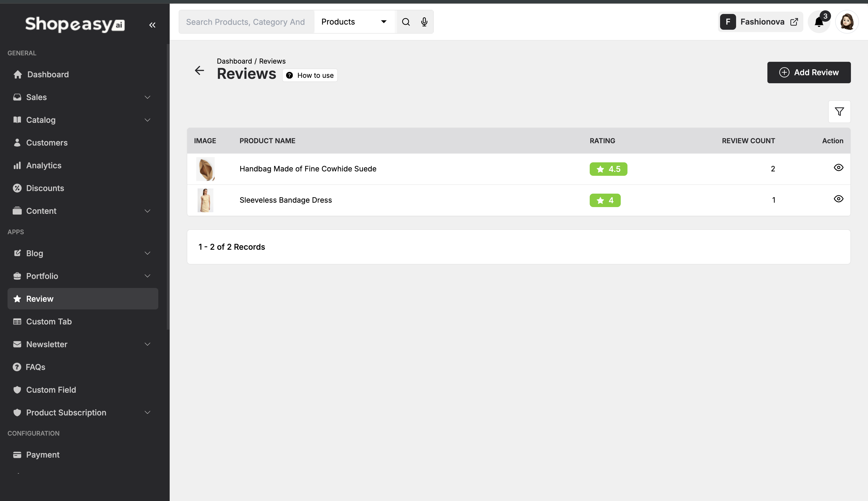This screenshot has height=501, width=868.
Task: Click the Dashboard breadcrumb link
Action: [x=234, y=61]
